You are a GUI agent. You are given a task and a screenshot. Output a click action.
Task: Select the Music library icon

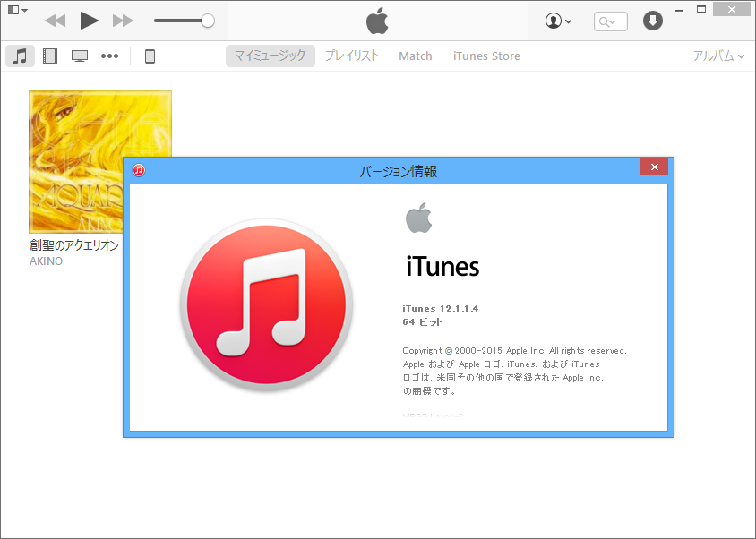[19, 56]
